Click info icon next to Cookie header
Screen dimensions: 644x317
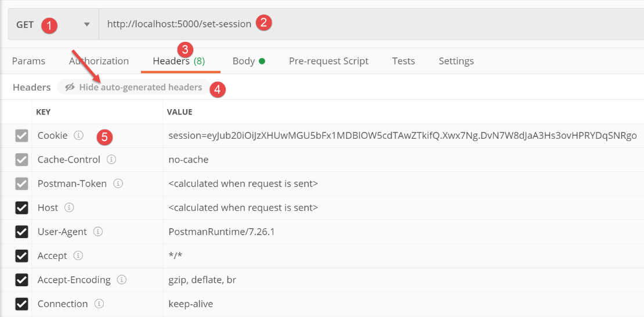click(78, 135)
